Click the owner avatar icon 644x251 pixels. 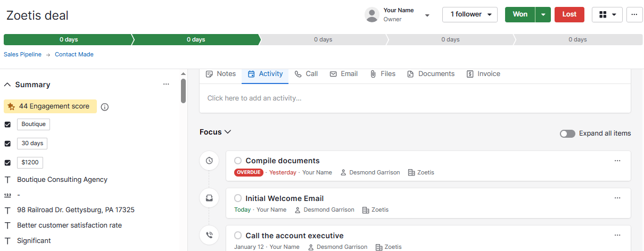point(372,14)
